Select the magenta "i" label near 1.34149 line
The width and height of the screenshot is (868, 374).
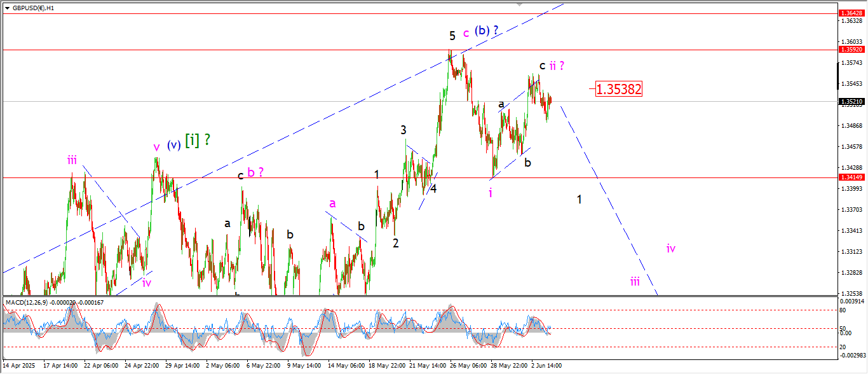[491, 193]
